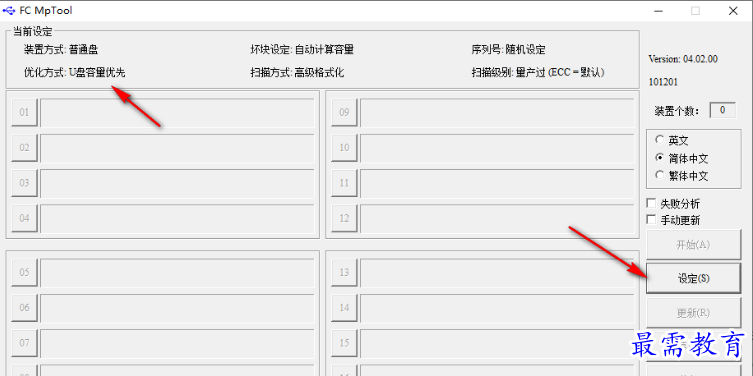The height and width of the screenshot is (376, 753).
Task: Select the 简体中文 radio button
Action: pyautogui.click(x=659, y=158)
